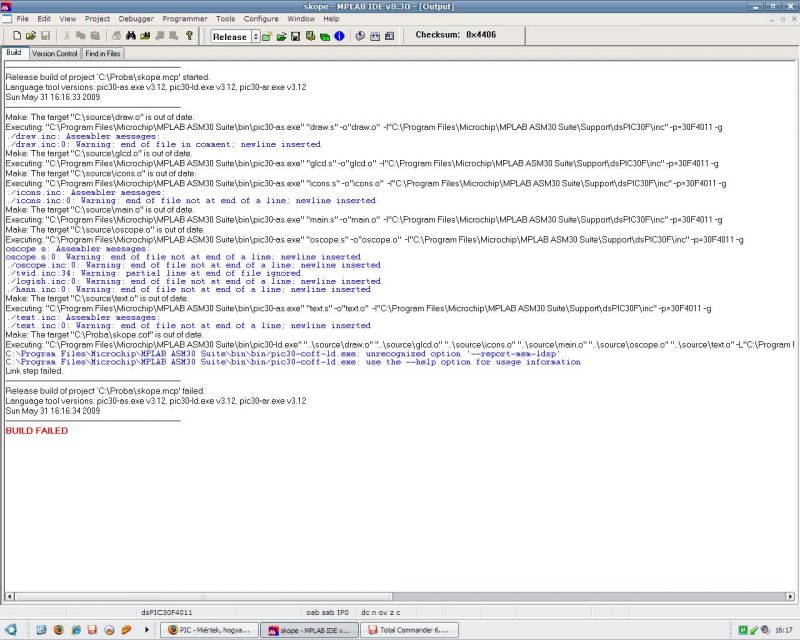Open the Project menu

tap(97, 19)
